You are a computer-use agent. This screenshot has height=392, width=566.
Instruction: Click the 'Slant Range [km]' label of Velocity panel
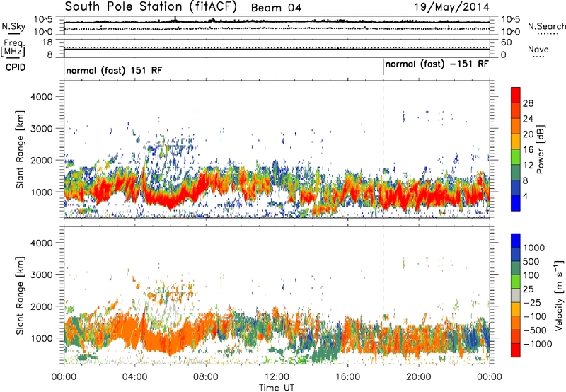click(20, 296)
